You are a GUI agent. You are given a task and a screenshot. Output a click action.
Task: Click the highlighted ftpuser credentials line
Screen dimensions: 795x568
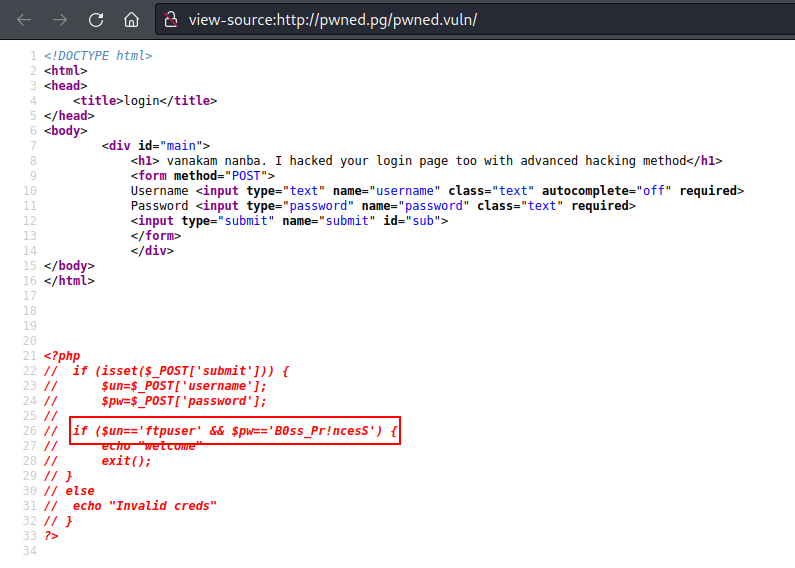(235, 431)
